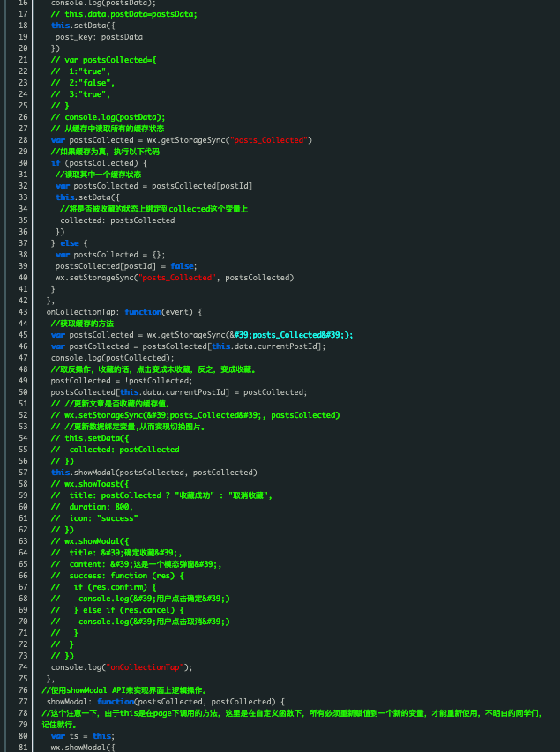This screenshot has width=560, height=752.
Task: Click line number 28 in the gutter
Action: (23, 140)
